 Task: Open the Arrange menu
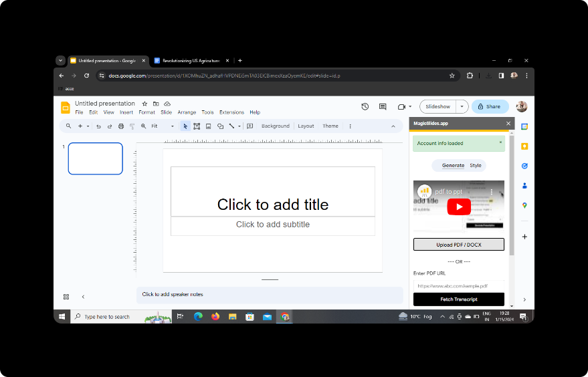187,112
